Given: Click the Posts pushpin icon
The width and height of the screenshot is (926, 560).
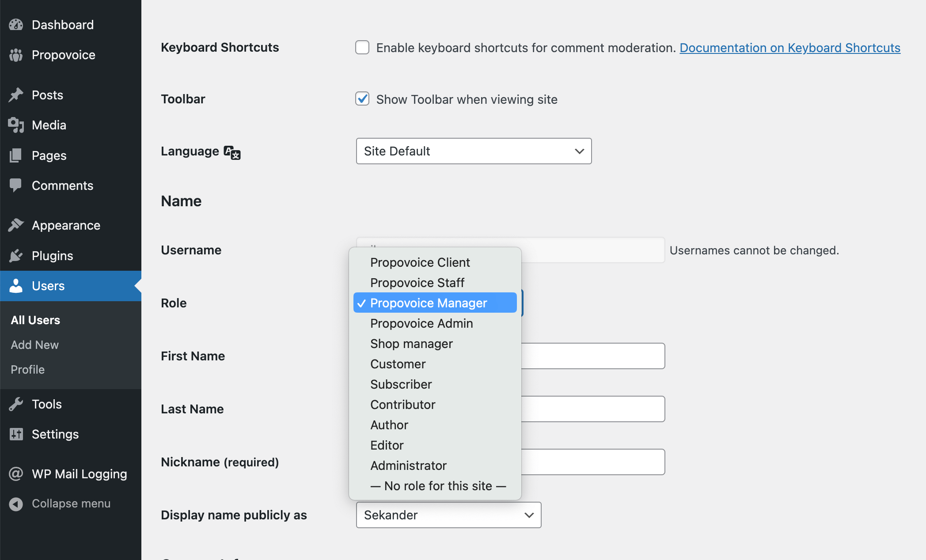Looking at the screenshot, I should coord(16,95).
